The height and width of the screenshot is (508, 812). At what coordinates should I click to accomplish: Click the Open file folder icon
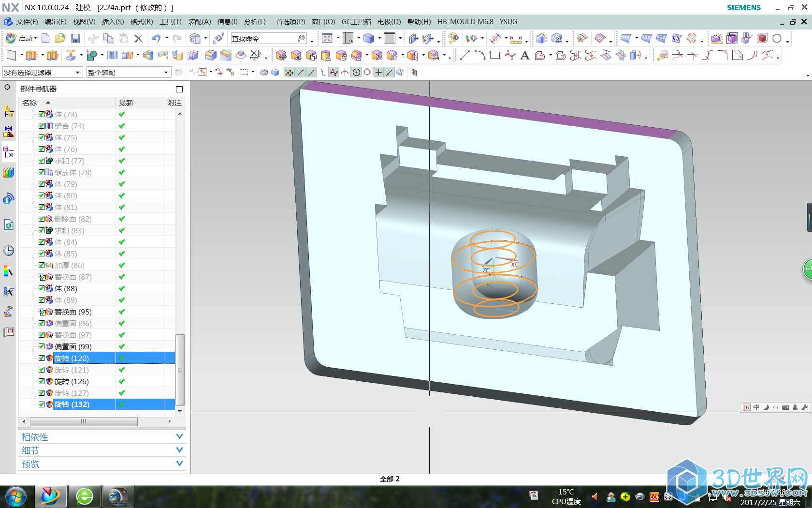(x=60, y=38)
